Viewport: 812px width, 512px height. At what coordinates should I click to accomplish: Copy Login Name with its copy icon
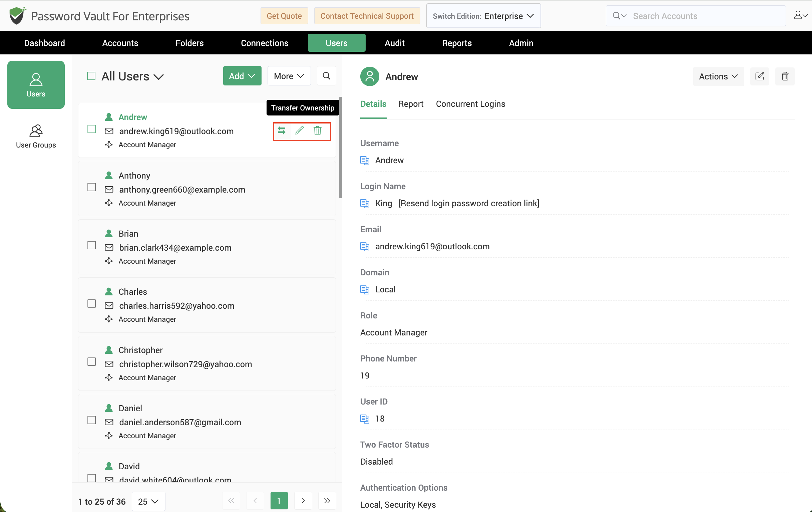point(365,204)
